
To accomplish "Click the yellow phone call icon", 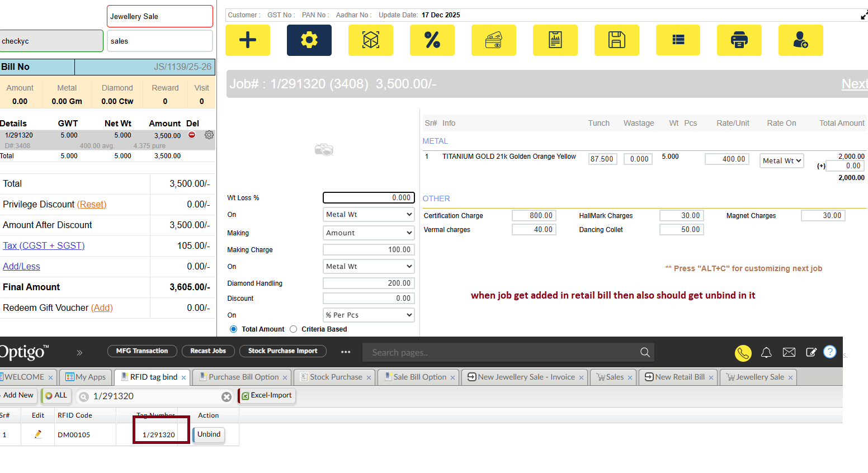I will 743,353.
